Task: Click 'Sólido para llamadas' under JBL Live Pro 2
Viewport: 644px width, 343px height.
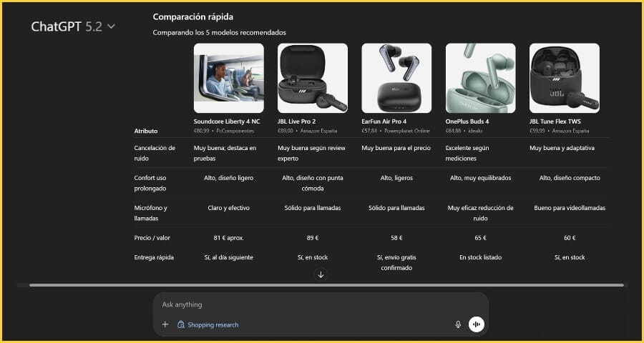Action: click(313, 208)
